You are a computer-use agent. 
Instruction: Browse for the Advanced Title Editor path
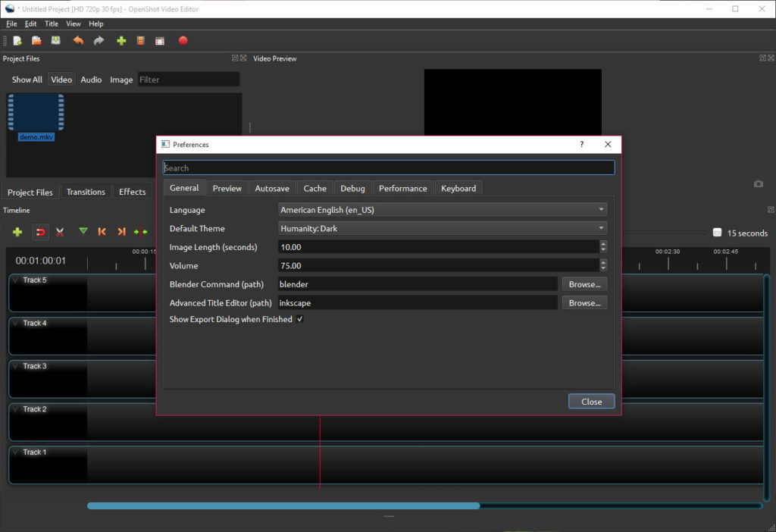tap(584, 303)
